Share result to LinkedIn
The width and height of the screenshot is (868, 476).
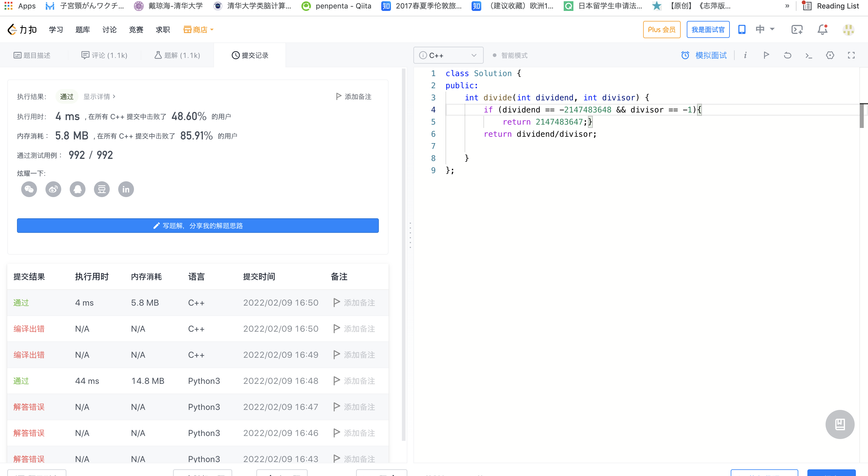[126, 189]
